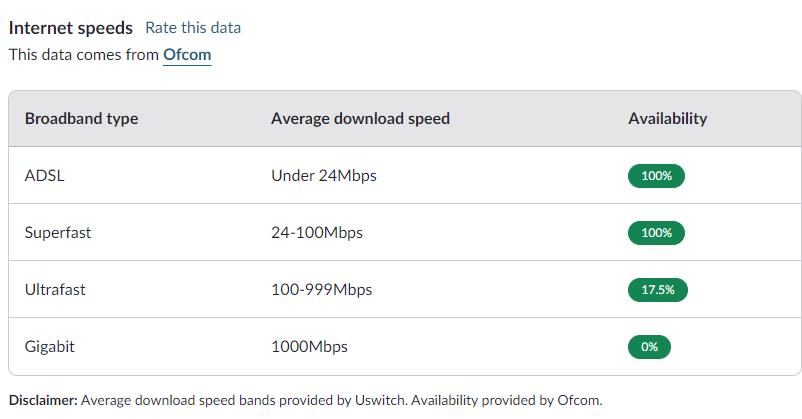Viewport: 802px width, 419px height.
Task: Click the 24-100Mbps speed cell
Action: click(x=316, y=233)
